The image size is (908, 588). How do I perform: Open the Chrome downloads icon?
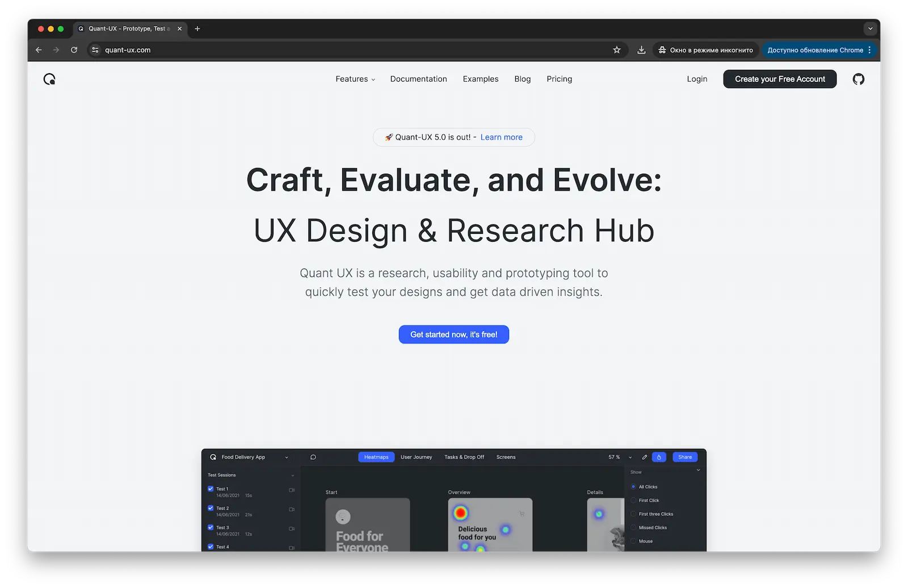click(x=641, y=50)
